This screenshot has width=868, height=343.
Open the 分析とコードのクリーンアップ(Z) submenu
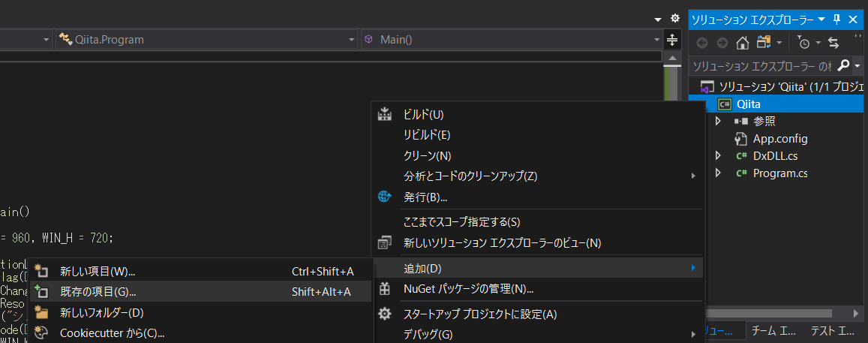point(693,176)
